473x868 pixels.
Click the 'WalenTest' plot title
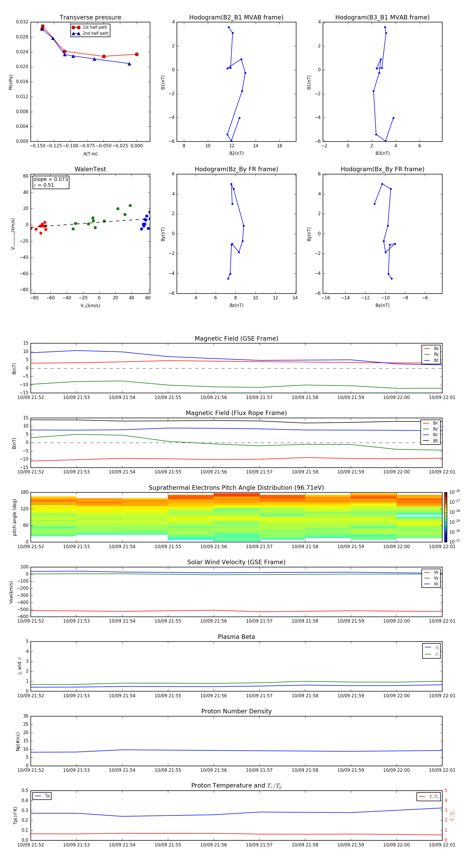[x=90, y=169]
